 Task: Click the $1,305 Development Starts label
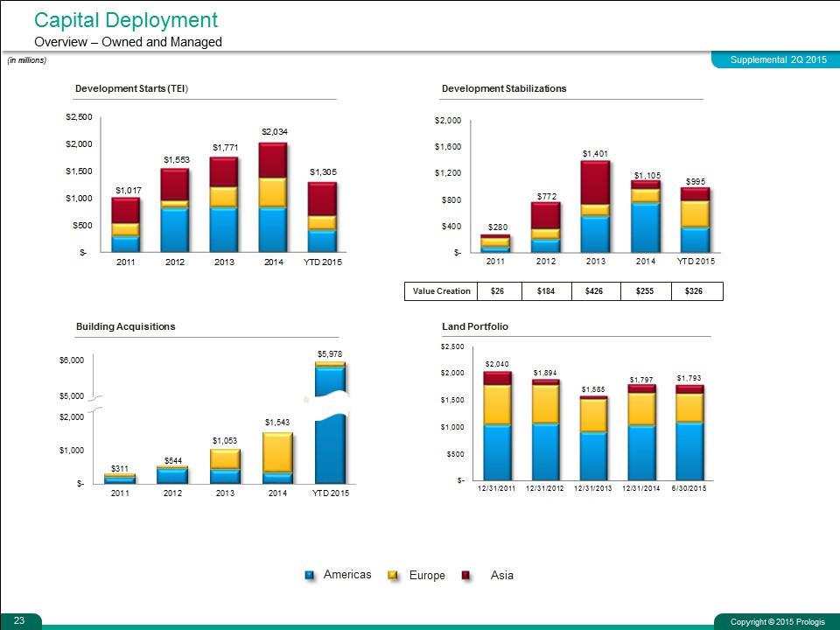[324, 172]
